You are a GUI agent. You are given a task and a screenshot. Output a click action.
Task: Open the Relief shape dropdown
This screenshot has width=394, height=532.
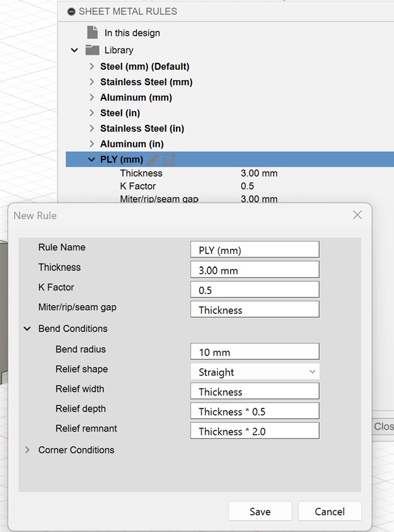(x=255, y=372)
